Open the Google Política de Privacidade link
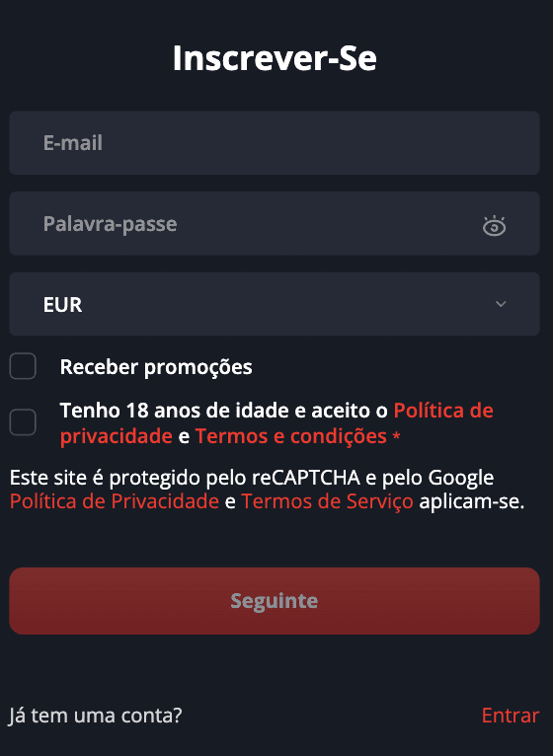 click(115, 501)
